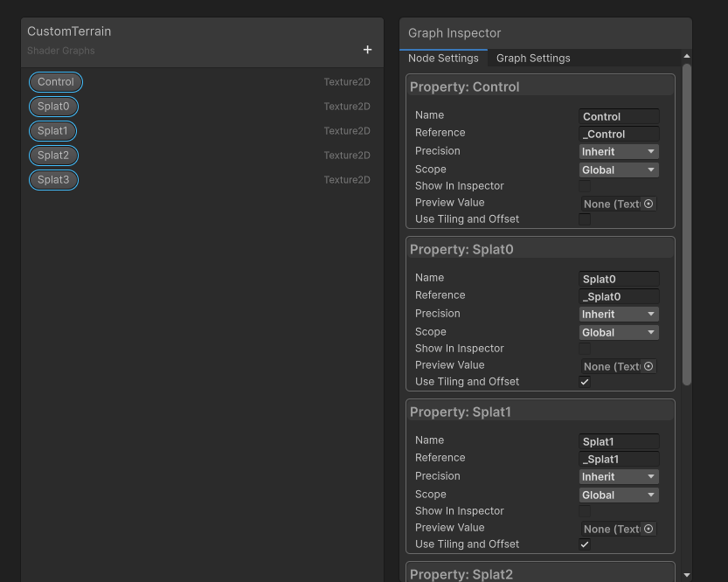Disable Use Tiling and Offset for Splat0
This screenshot has height=582, width=728.
(585, 382)
